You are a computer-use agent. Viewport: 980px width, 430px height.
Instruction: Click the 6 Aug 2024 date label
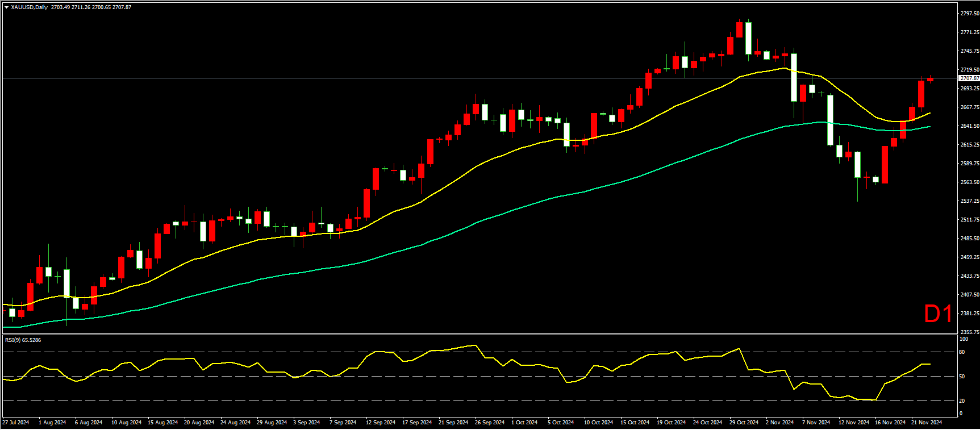click(x=89, y=422)
